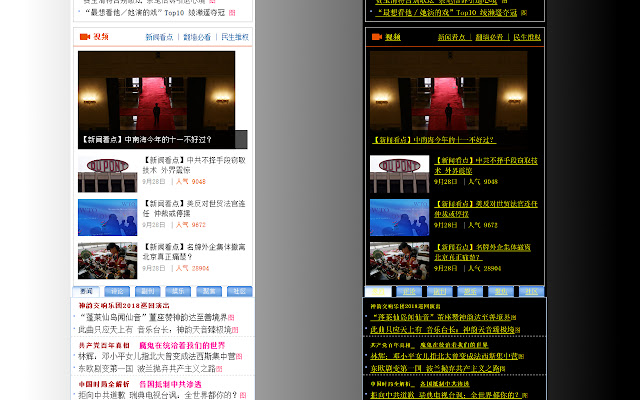Open the 视频 section heading on the white page
Screen dimensions: 640x400
coord(101,37)
